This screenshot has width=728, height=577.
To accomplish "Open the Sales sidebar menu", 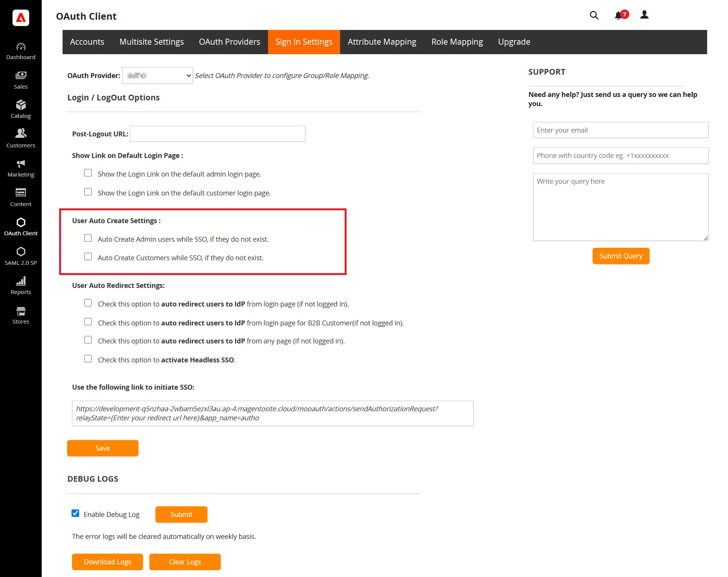I will tap(21, 81).
